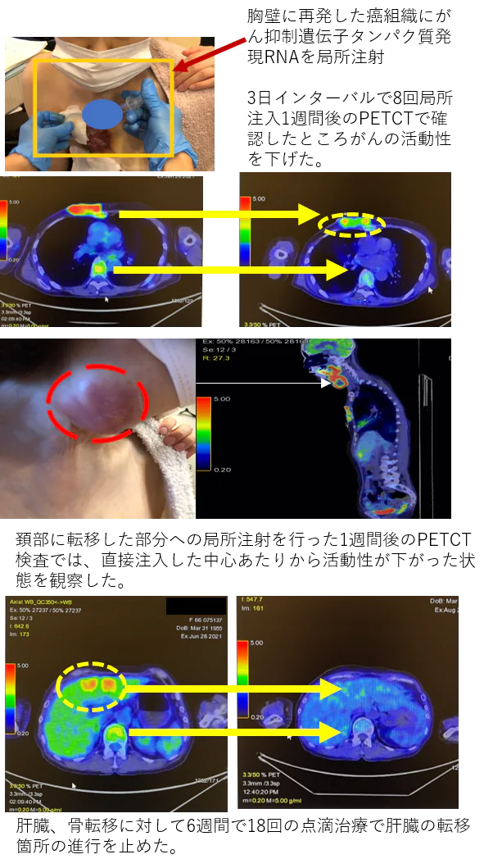493x868 pixels.
Task: Click the color scale bar beside the sagittal scan
Action: pos(203,434)
